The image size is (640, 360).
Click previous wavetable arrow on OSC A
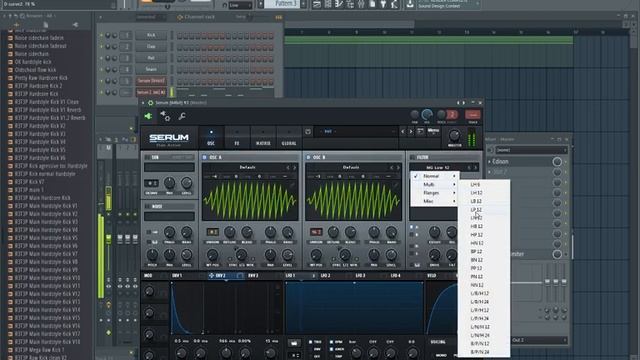click(288, 168)
